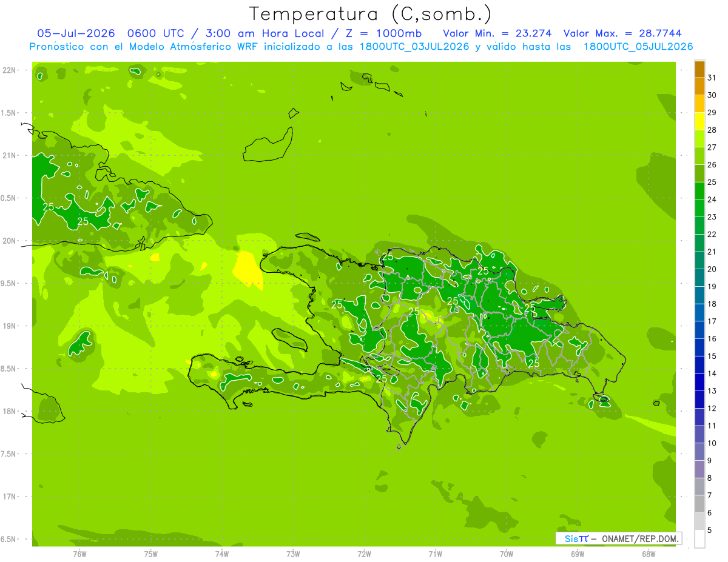
Task: Click the Temperatura (C,somb.) title
Action: point(371,14)
